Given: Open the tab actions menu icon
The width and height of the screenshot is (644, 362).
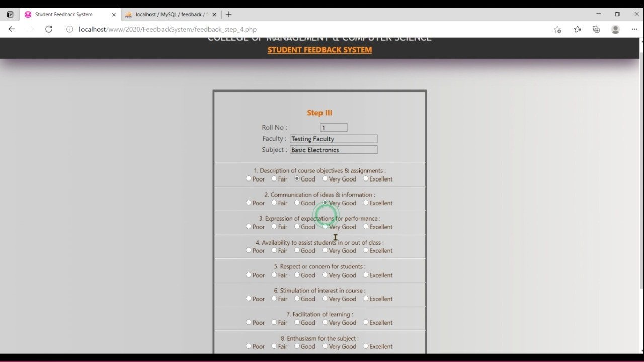Looking at the screenshot, I should (x=10, y=14).
